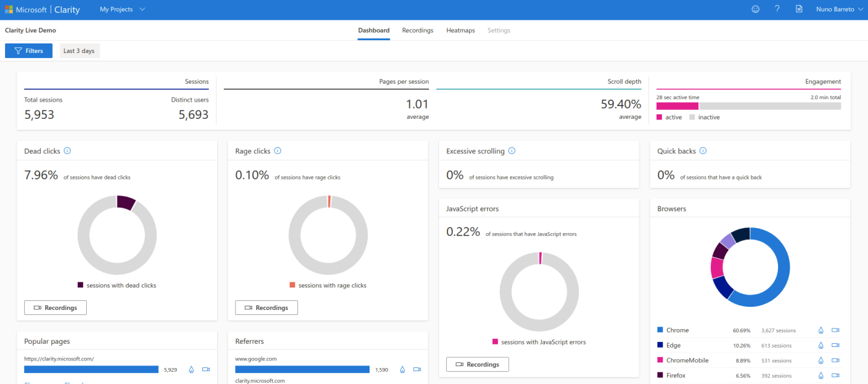Click the info icon beside Excessive scrolling

[511, 151]
